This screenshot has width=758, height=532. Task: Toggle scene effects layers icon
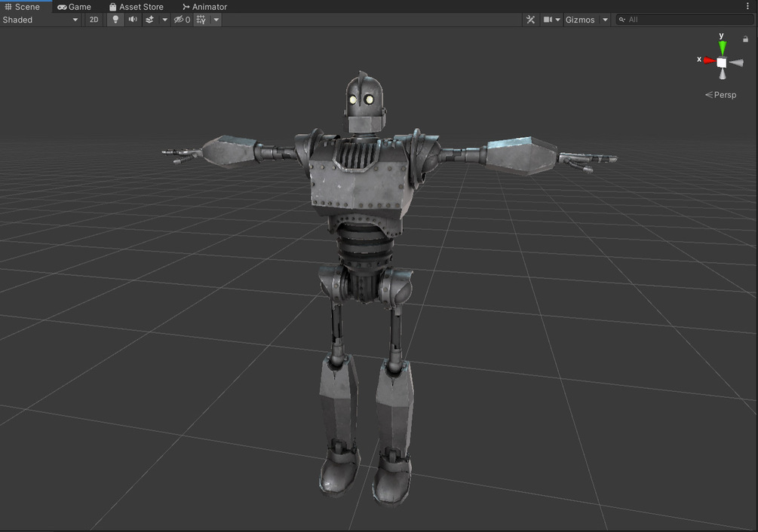tap(150, 20)
